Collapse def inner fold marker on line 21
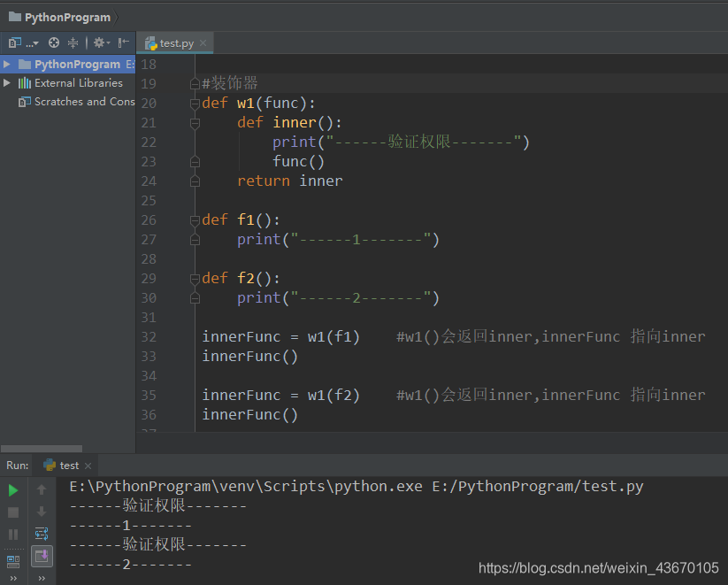The width and height of the screenshot is (728, 585). tap(195, 123)
